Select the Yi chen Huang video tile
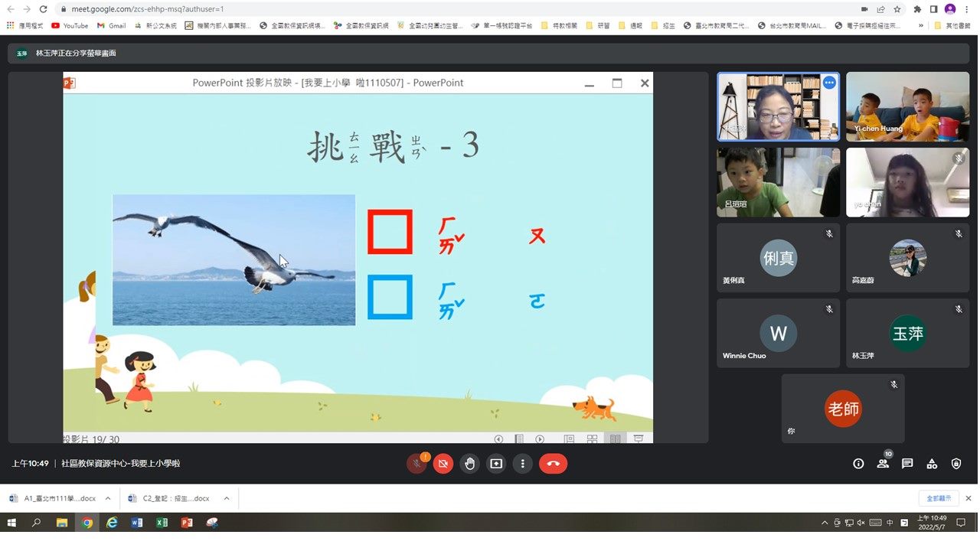 click(x=907, y=107)
